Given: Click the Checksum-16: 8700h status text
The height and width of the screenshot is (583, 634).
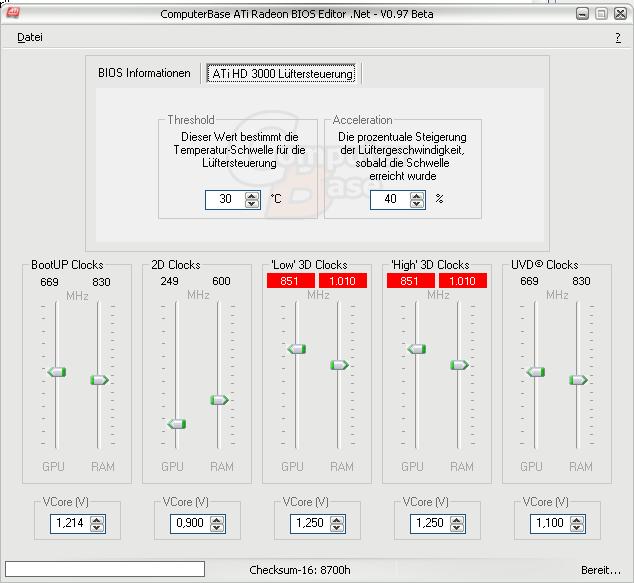Looking at the screenshot, I should (300, 570).
